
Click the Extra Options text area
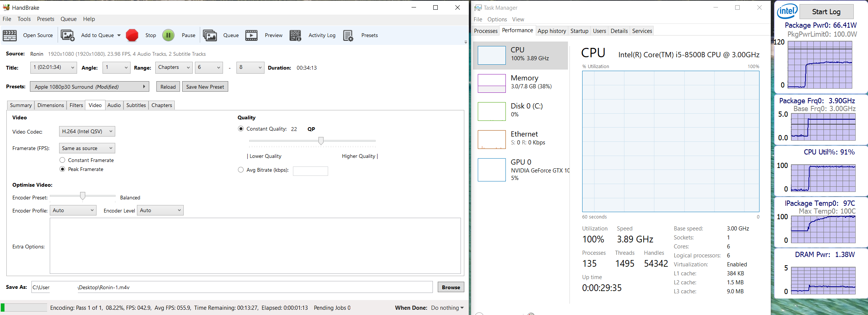[255, 246]
